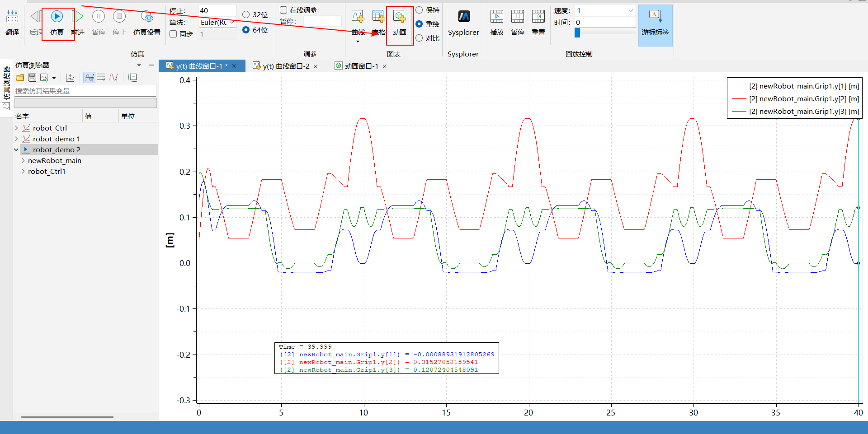Click the 仿真 (Simulate) play icon

click(x=57, y=17)
